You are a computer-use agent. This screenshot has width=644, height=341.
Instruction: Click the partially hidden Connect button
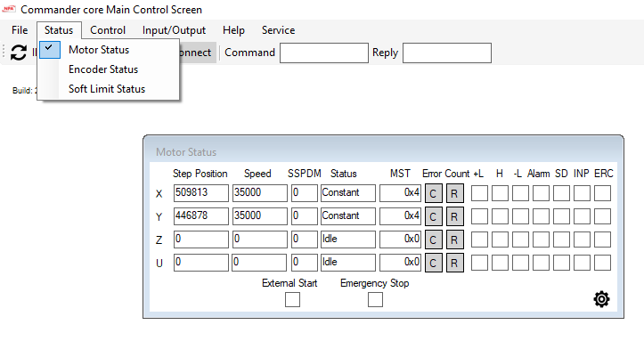pyautogui.click(x=198, y=53)
